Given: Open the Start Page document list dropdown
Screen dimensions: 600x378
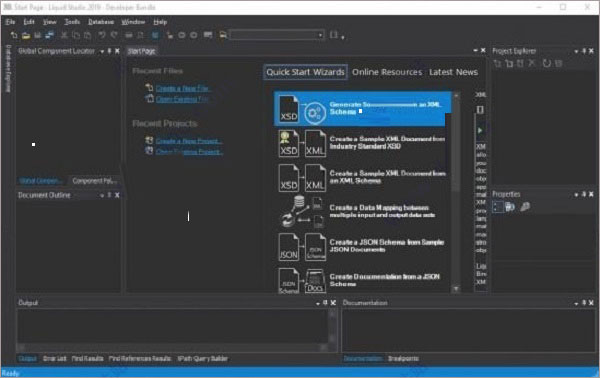Looking at the screenshot, I should point(475,51).
